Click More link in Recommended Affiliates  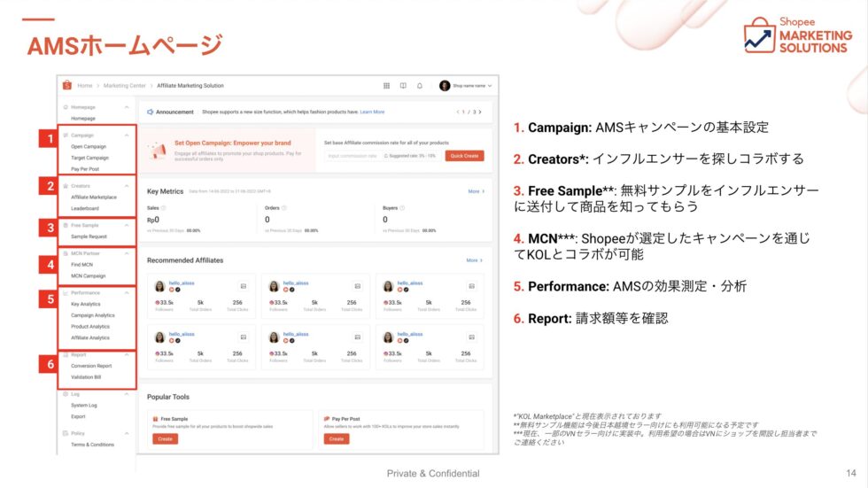(475, 260)
